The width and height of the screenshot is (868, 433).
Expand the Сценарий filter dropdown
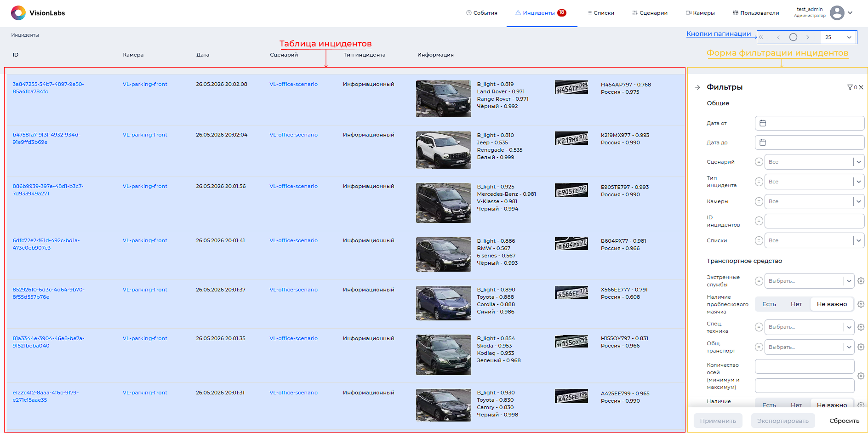pyautogui.click(x=814, y=162)
